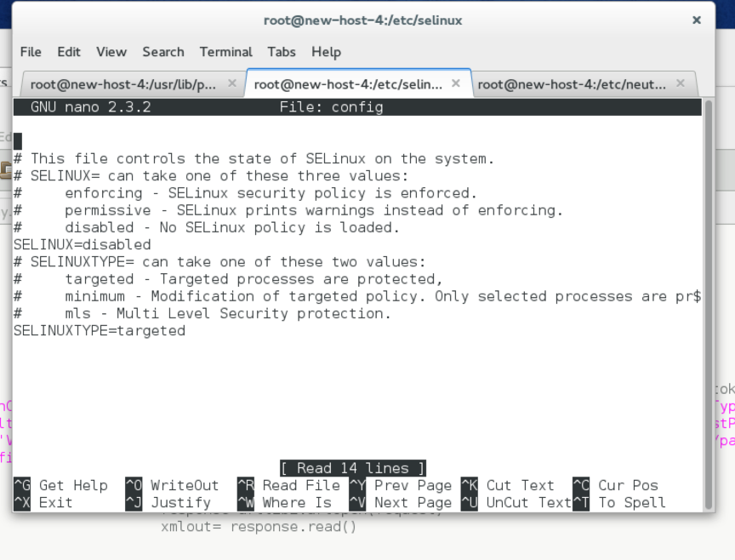
Task: Close the /etc/selin... tab with its x icon
Action: click(455, 84)
